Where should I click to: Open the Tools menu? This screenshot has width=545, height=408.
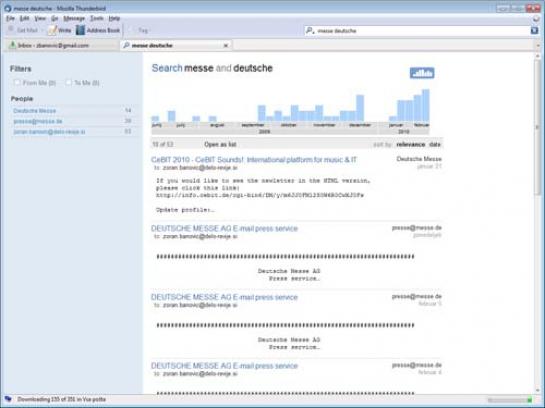pos(97,18)
